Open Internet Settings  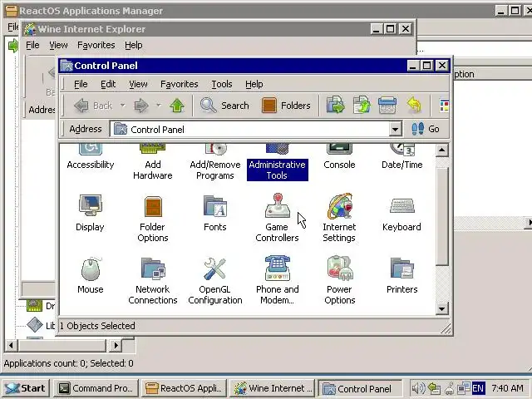tap(339, 218)
